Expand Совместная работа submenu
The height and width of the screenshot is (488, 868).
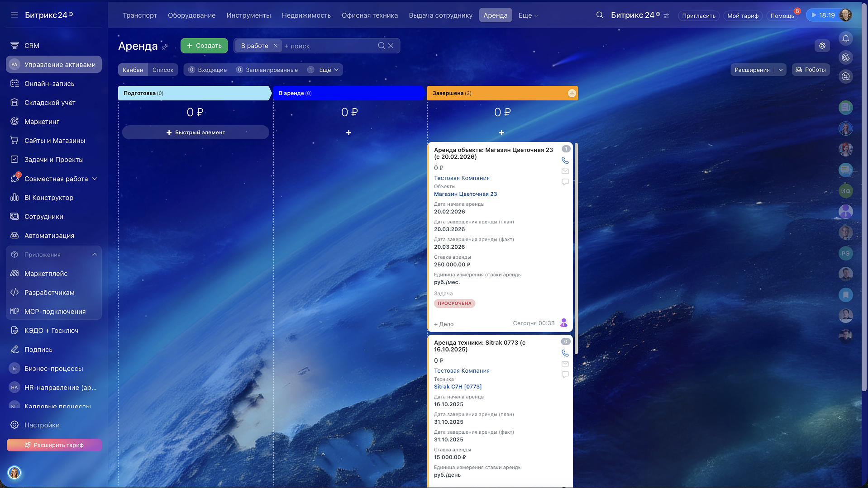[95, 179]
